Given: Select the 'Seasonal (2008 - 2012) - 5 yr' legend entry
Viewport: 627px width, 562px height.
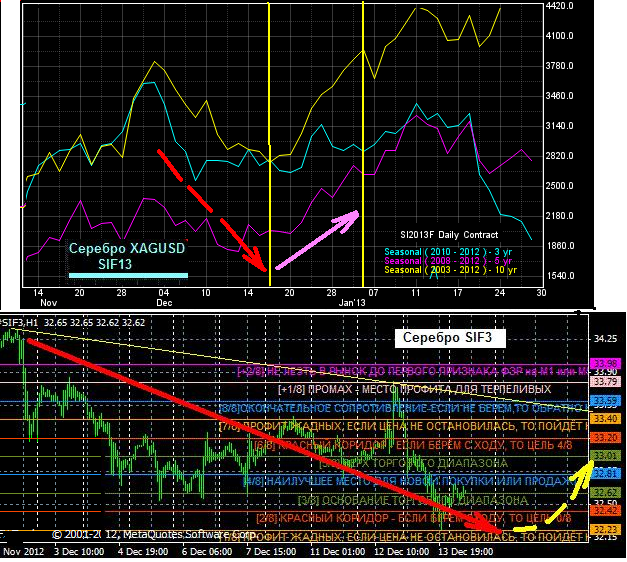Looking at the screenshot, I should [448, 261].
